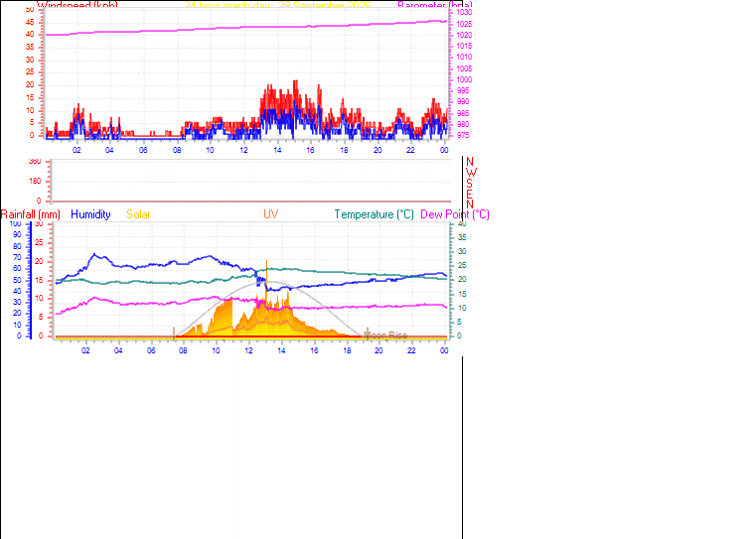Click the 06 hour tick on windspeed graph
This screenshot has width=756, height=539.
click(x=143, y=150)
